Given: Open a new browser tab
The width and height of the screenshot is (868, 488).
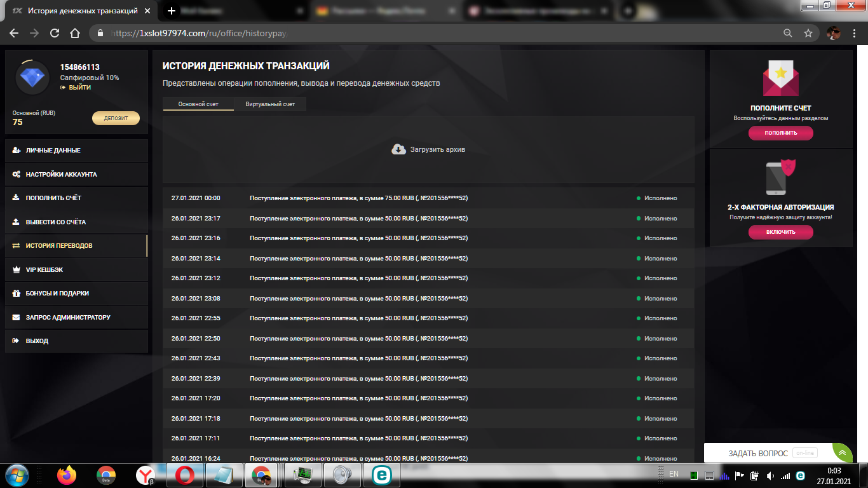Looking at the screenshot, I should pyautogui.click(x=171, y=11).
